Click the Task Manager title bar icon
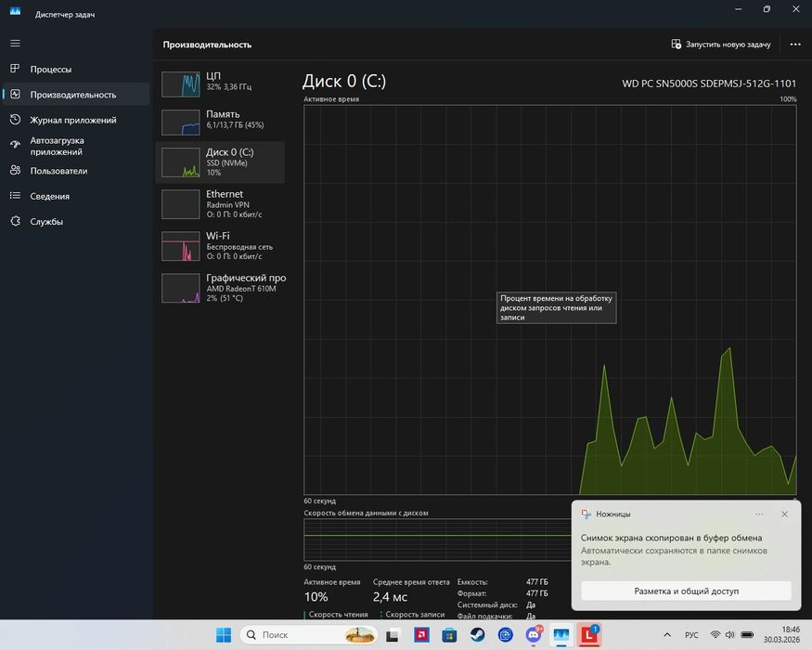This screenshot has width=812, height=650. coord(15,11)
